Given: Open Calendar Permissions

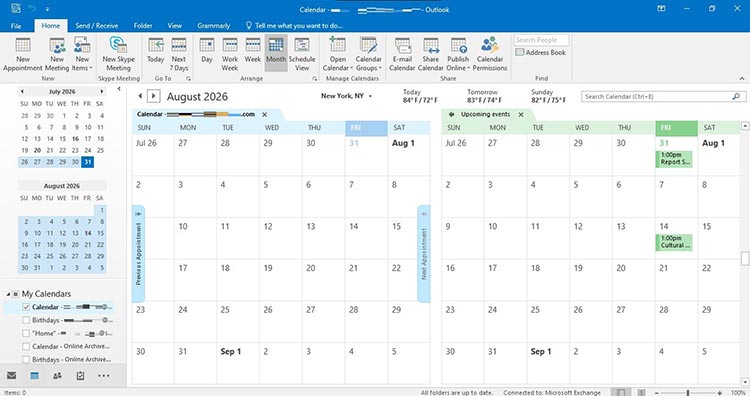Looking at the screenshot, I should [490, 54].
